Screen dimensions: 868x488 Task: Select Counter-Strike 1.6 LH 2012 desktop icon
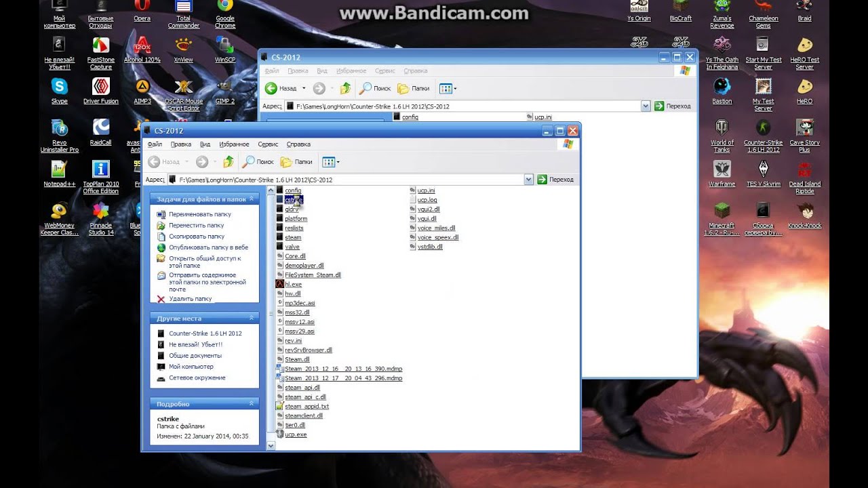coord(763,136)
